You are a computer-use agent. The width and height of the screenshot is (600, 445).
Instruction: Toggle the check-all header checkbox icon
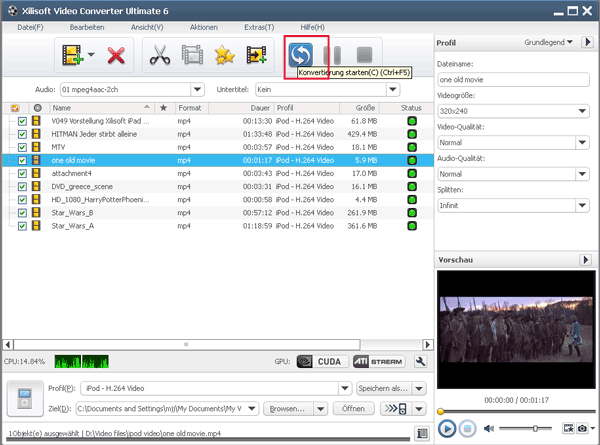tap(15, 108)
